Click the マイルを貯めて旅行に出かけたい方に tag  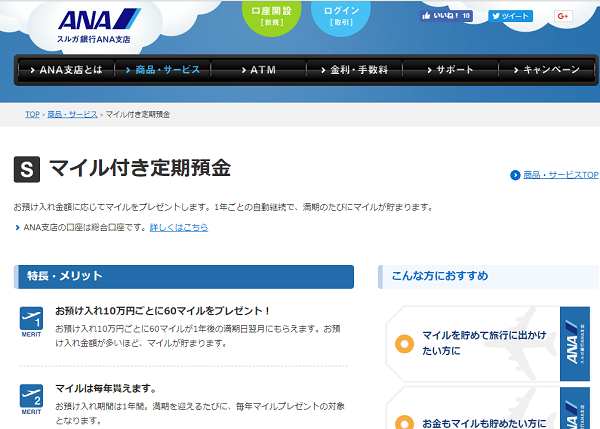(488, 344)
